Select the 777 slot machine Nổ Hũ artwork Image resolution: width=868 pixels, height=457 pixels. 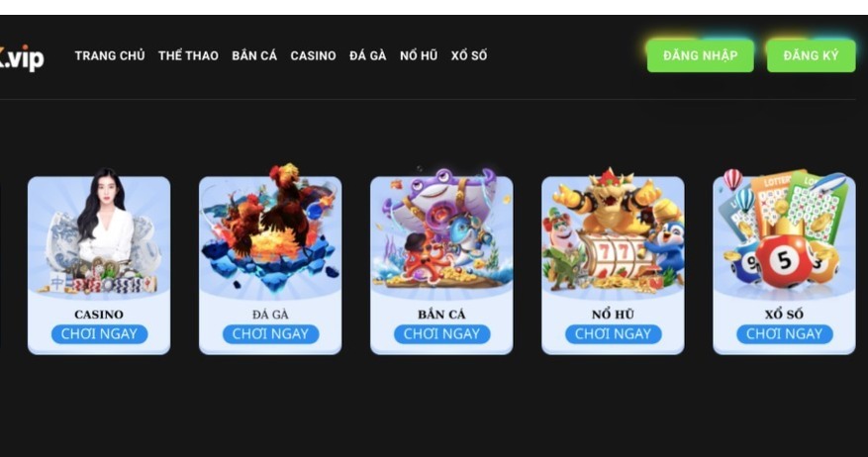pyautogui.click(x=613, y=231)
